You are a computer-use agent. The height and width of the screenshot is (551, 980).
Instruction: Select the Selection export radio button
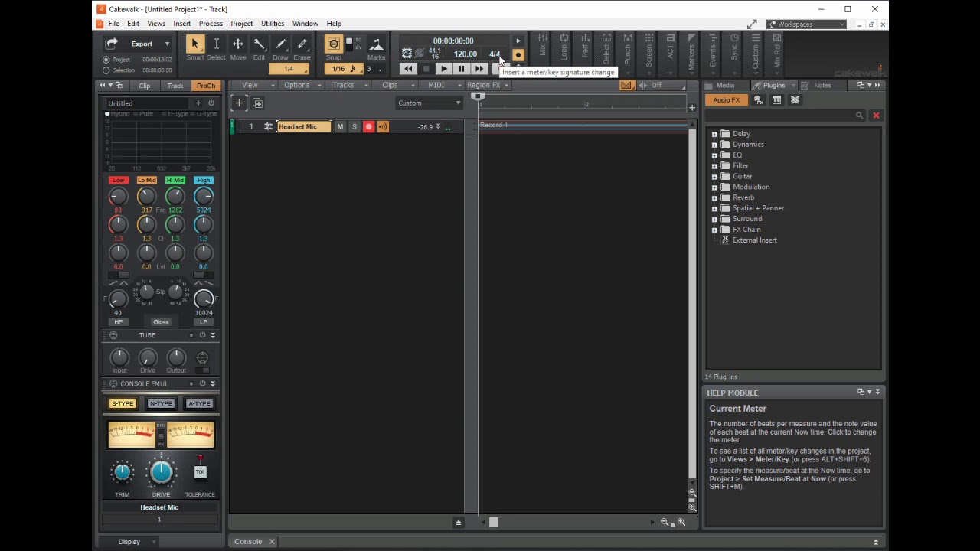[x=106, y=70]
